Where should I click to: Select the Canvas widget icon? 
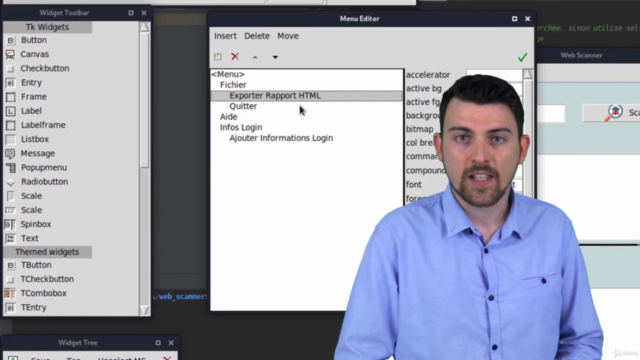[11, 54]
